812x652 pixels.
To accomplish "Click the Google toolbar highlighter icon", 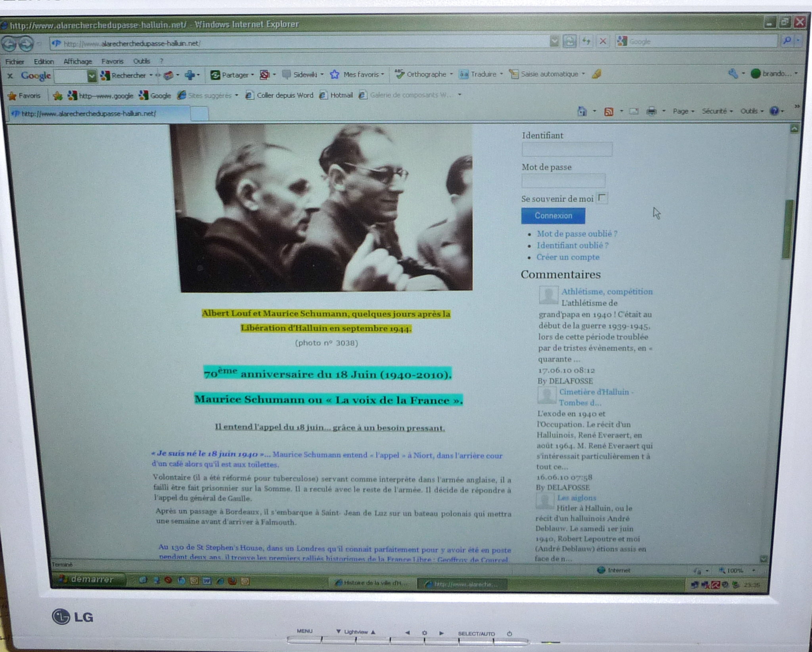I will [597, 74].
